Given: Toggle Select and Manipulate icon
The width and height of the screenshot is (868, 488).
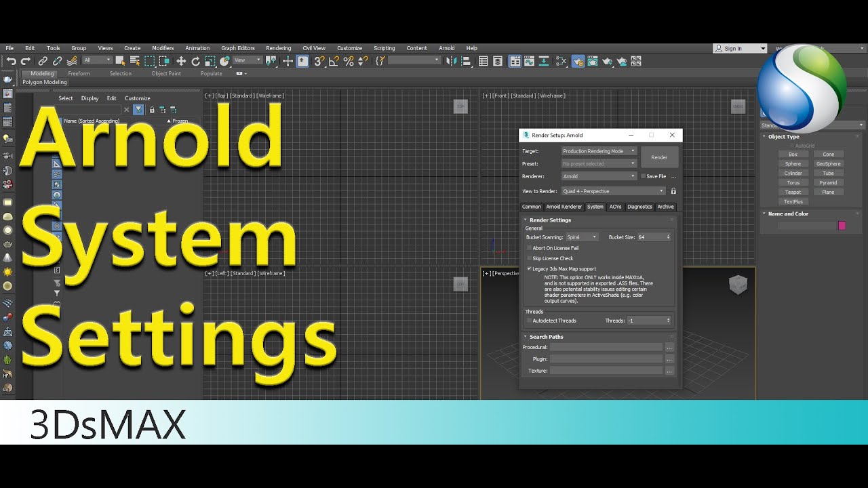Looking at the screenshot, I should tap(288, 61).
